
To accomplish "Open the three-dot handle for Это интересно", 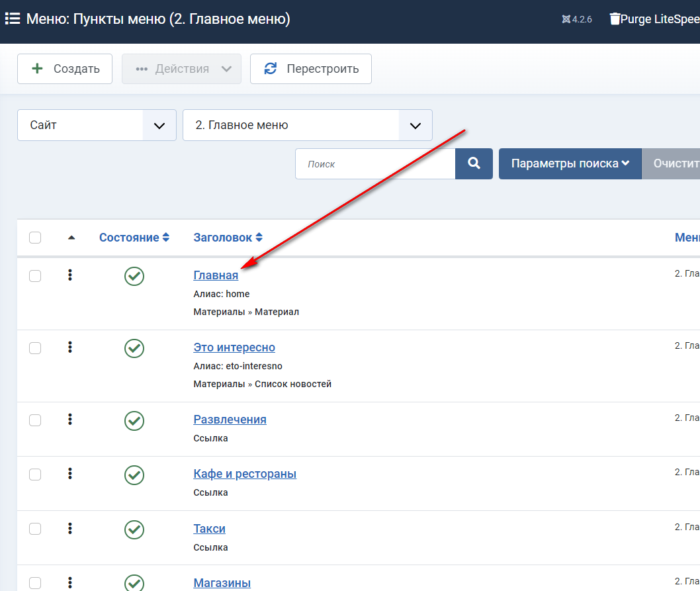I will 70,347.
